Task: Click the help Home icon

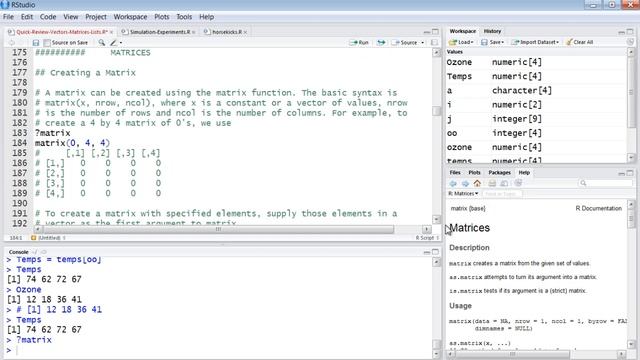Action: point(477,183)
